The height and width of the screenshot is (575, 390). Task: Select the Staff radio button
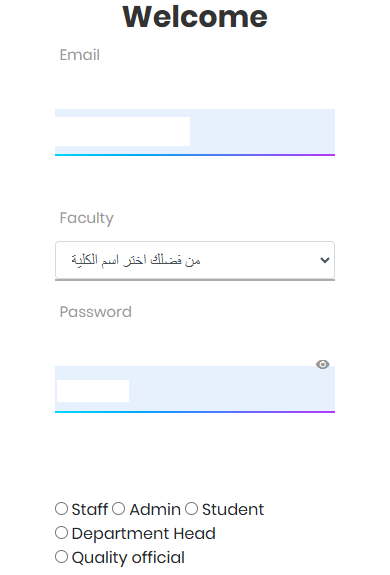coord(62,509)
